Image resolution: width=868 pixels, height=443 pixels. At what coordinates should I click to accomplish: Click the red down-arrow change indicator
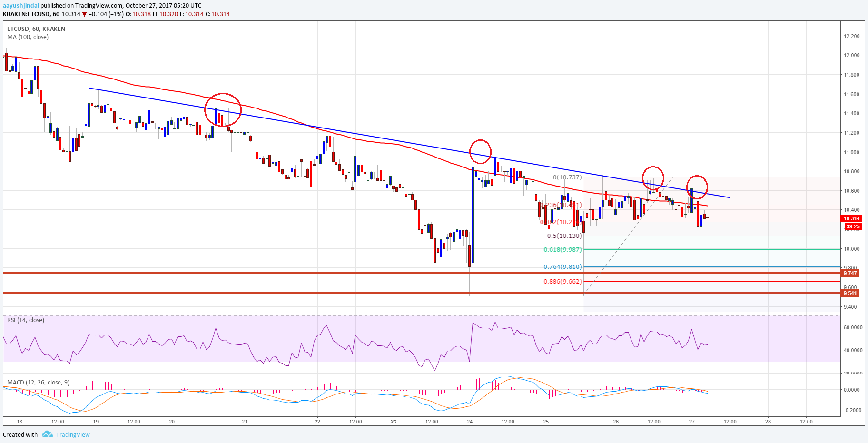[84, 14]
